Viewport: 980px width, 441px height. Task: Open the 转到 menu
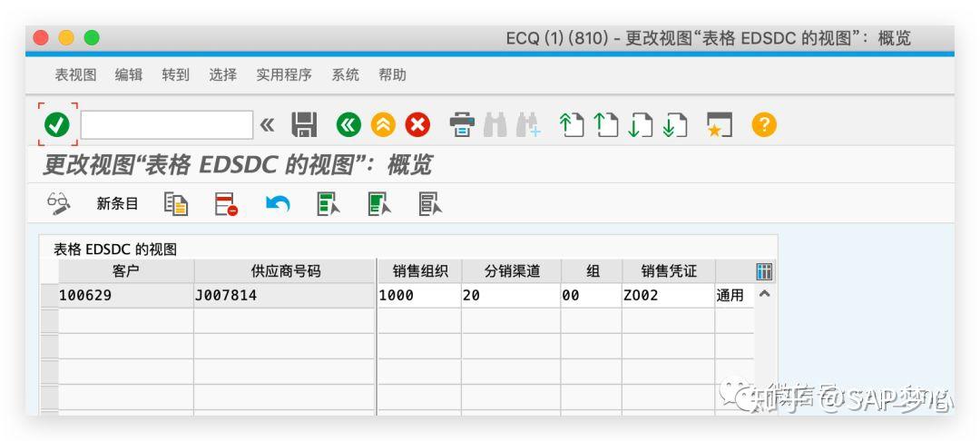tap(176, 75)
